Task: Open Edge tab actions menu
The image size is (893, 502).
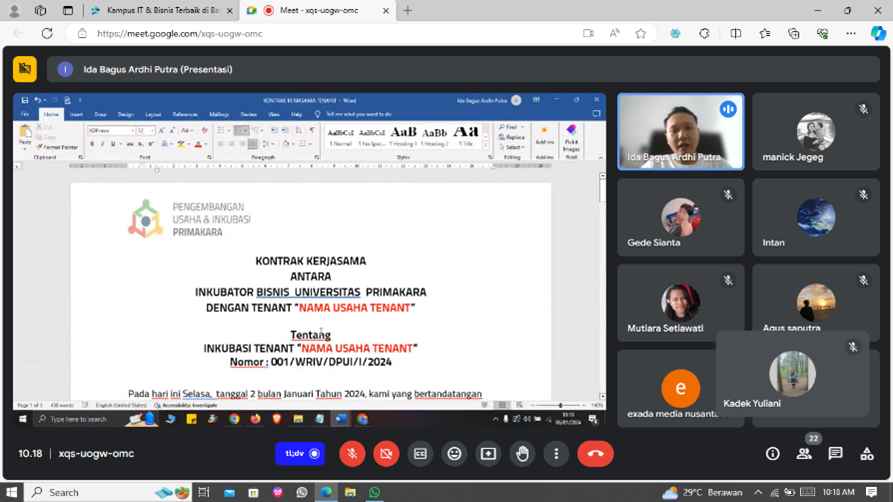Action: pos(68,10)
